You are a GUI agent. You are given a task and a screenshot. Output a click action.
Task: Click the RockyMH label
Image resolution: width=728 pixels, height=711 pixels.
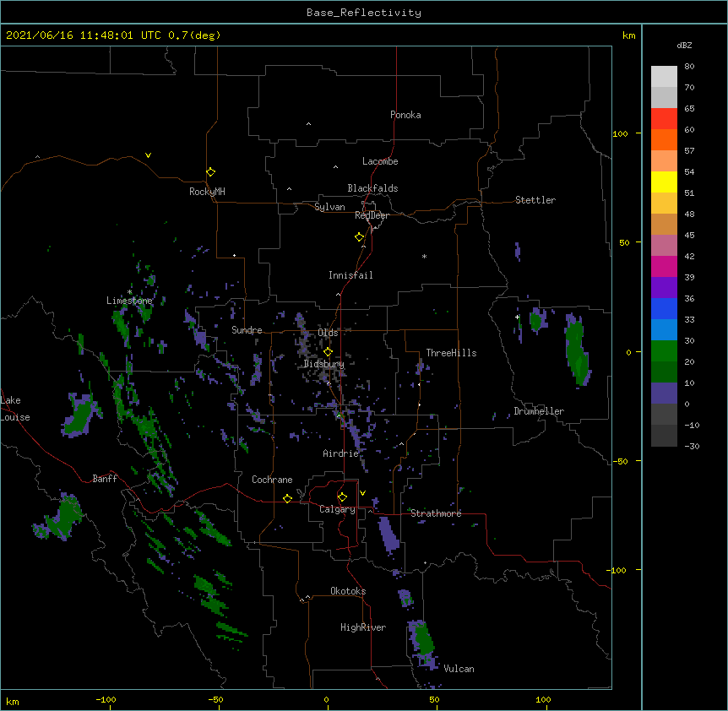(207, 192)
